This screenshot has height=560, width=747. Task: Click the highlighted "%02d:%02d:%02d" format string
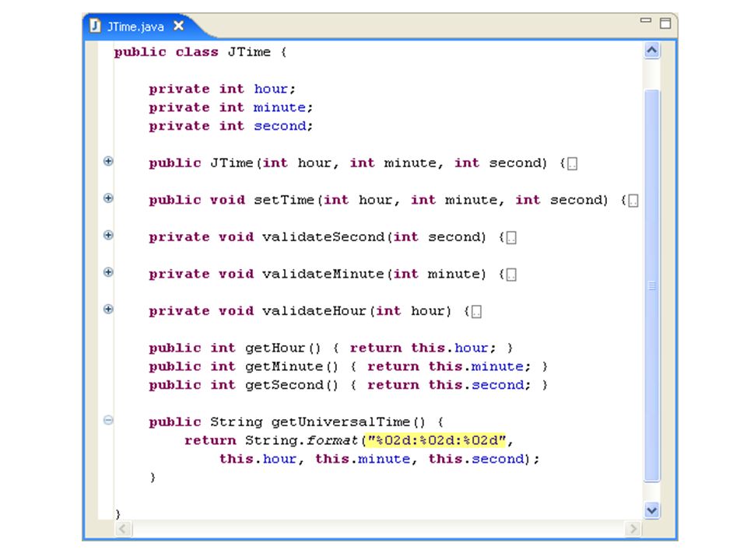[x=436, y=440]
